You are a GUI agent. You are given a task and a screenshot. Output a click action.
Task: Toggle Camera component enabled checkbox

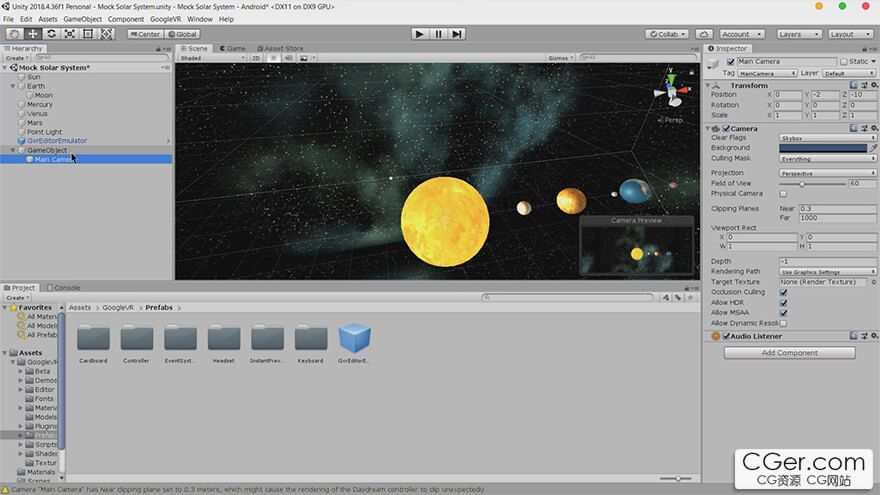coord(726,129)
